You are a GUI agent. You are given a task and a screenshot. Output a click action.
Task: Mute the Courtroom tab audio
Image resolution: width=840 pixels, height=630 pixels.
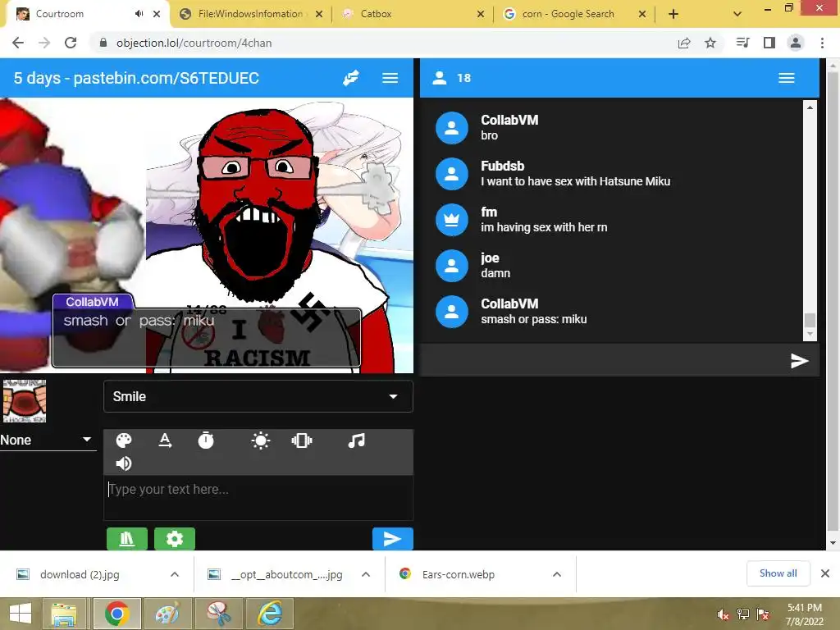pyautogui.click(x=139, y=14)
